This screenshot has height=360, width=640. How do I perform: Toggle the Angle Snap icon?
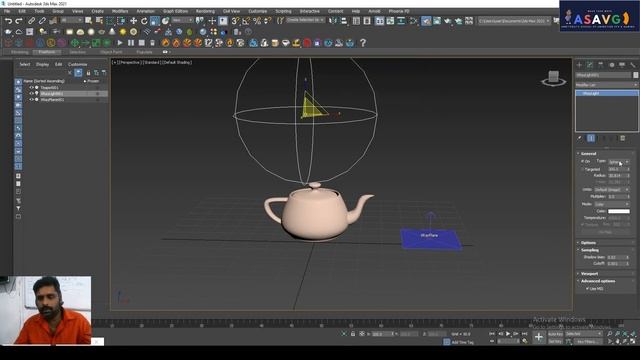click(246, 21)
